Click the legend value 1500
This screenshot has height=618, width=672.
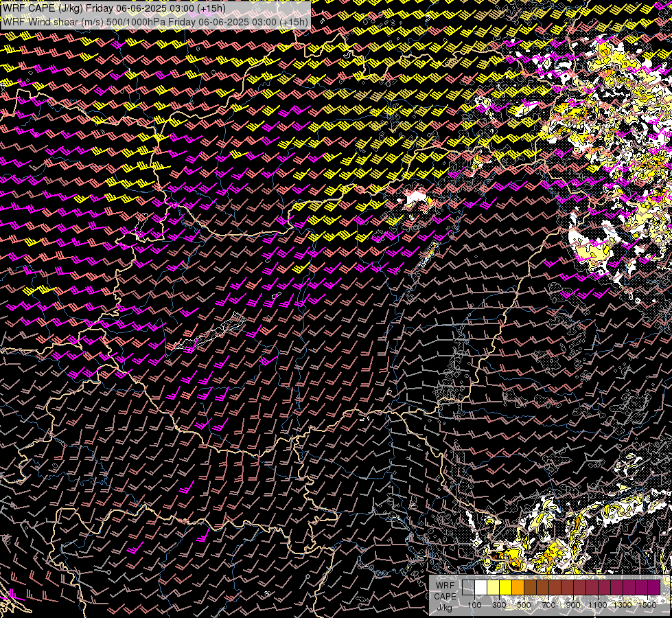pyautogui.click(x=647, y=605)
